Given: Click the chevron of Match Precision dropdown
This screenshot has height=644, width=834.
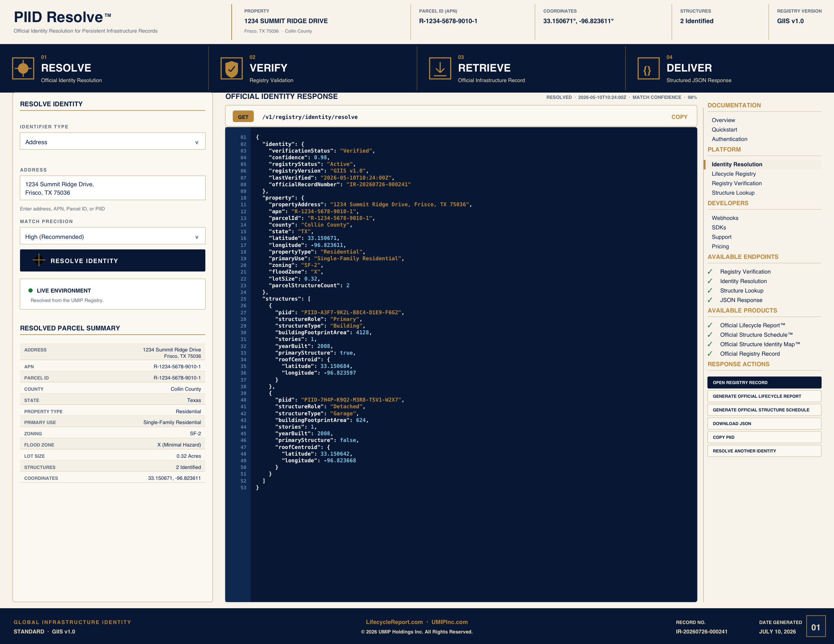Looking at the screenshot, I should 197,237.
